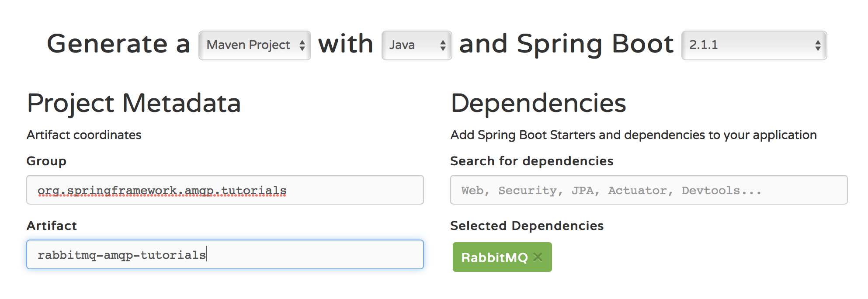
Task: Click the arrows on the Java language selector
Action: coord(443,45)
